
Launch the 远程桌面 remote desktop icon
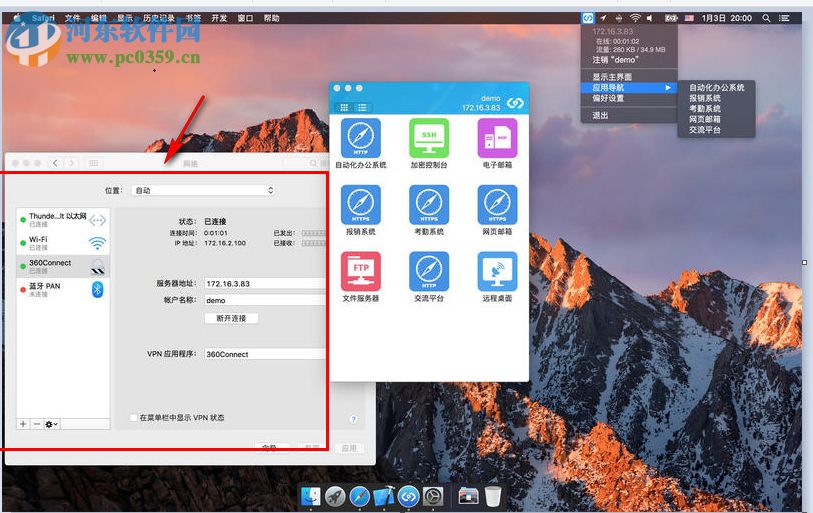point(497,271)
